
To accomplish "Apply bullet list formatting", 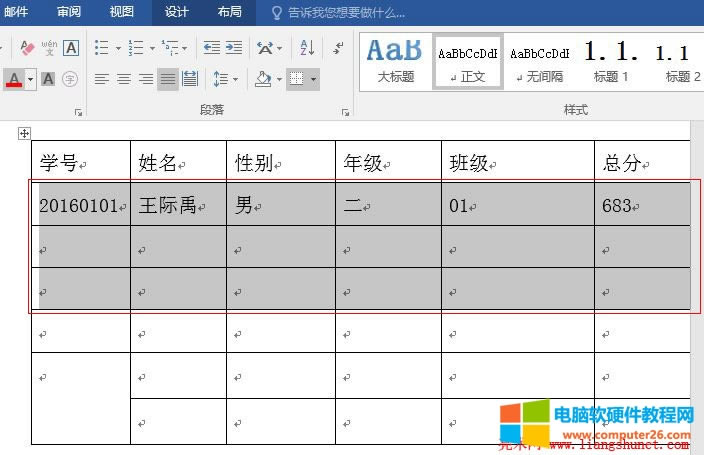I will [101, 48].
